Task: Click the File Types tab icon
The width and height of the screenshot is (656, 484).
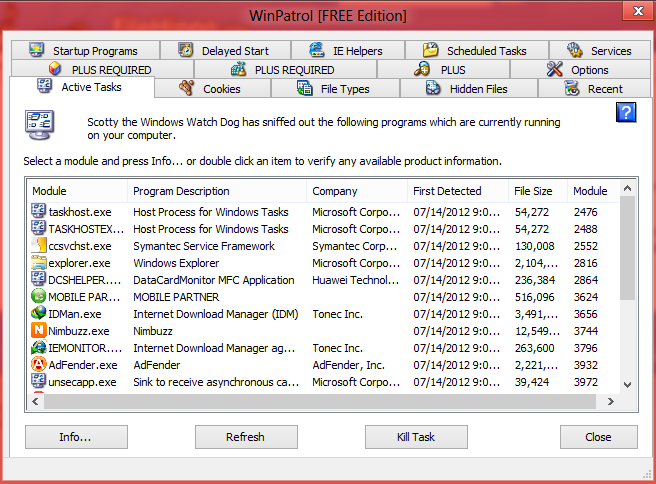Action: pos(305,88)
